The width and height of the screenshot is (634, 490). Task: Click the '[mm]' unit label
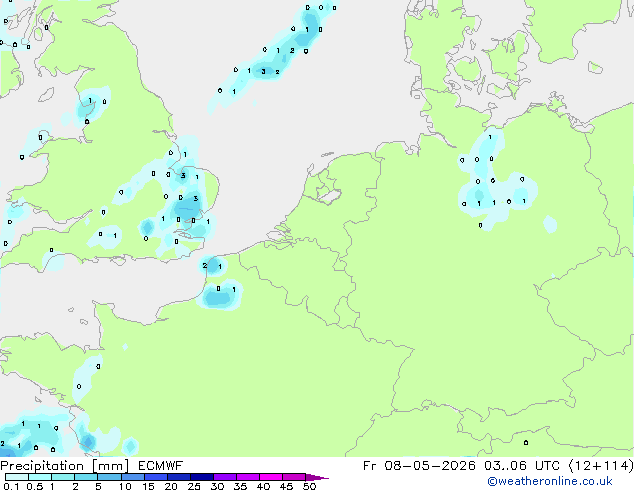(x=111, y=466)
